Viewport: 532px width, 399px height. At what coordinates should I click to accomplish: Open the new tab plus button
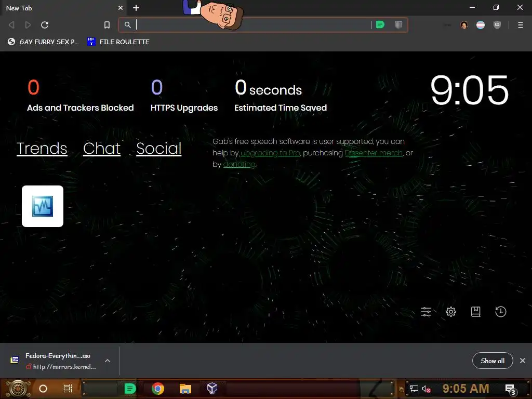(x=136, y=8)
